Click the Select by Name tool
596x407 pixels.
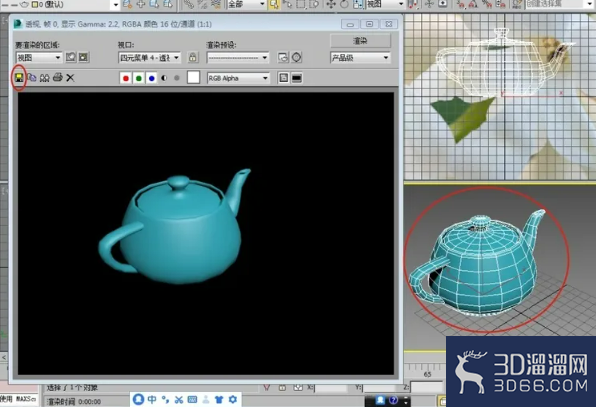pos(287,5)
